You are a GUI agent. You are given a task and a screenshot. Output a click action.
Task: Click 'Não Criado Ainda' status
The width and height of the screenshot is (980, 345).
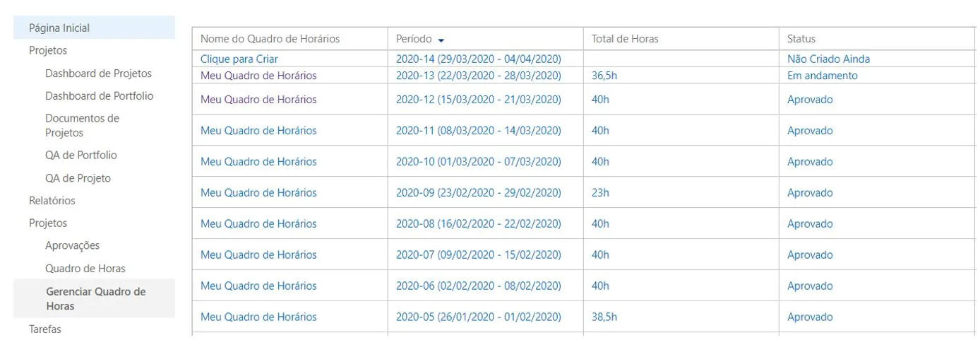click(828, 59)
